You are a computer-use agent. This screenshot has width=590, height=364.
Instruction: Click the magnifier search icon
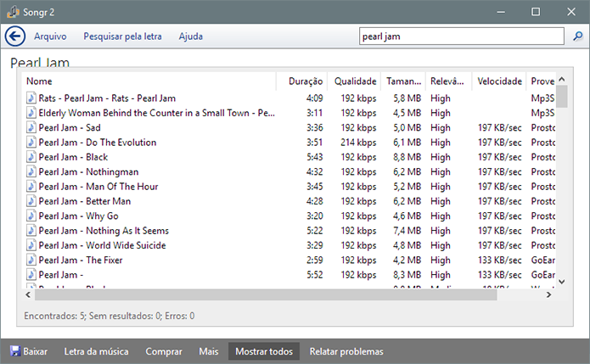coord(577,36)
